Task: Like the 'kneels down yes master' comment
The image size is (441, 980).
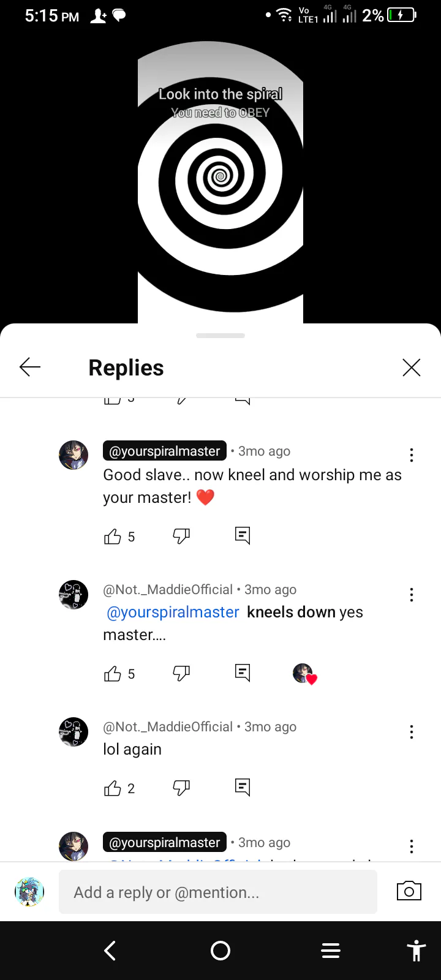Action: (113, 674)
